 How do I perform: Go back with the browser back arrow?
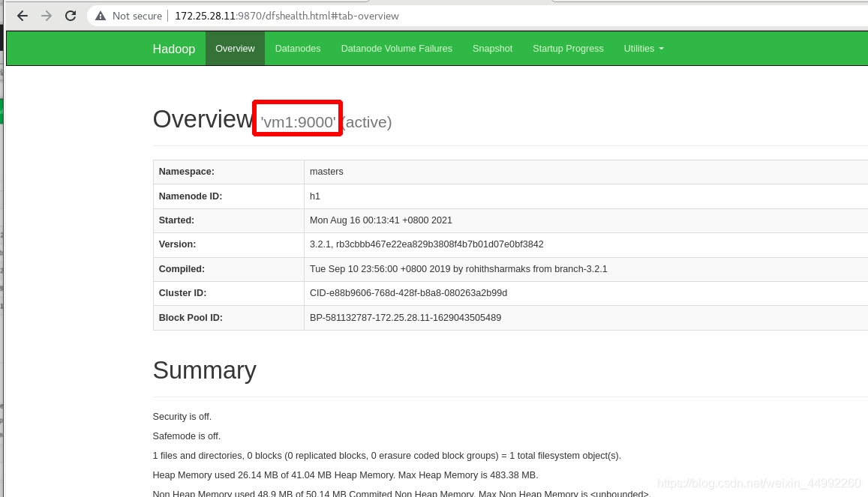(x=23, y=16)
